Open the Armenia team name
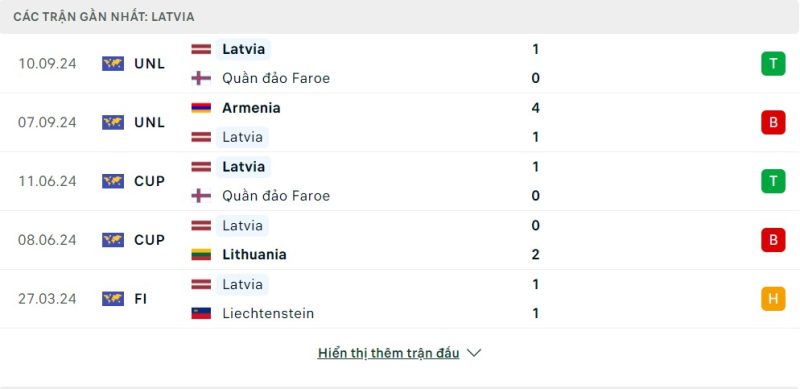Viewport: 800px width, 389px height. pos(251,108)
